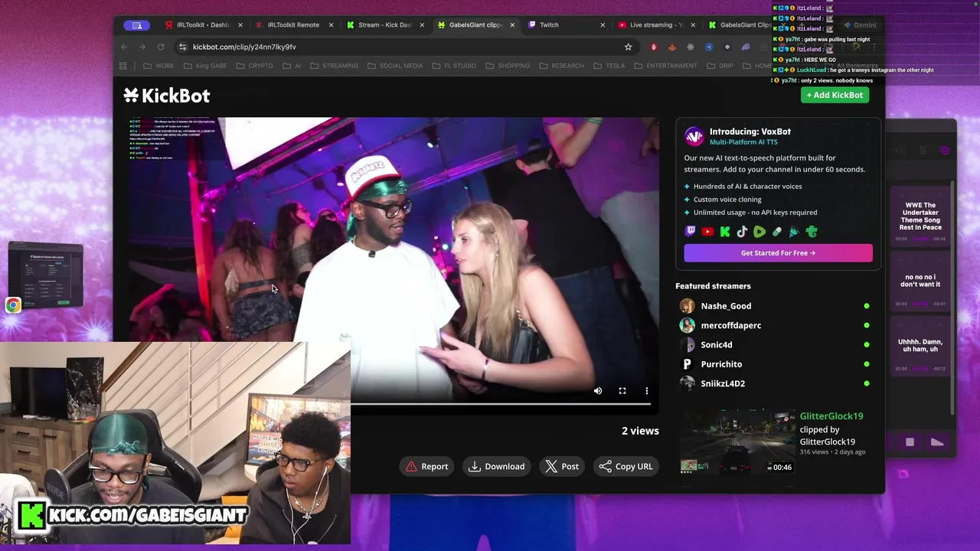Open the FL STUDIO bookmarks folder
This screenshot has height=551, width=980.
(454, 66)
